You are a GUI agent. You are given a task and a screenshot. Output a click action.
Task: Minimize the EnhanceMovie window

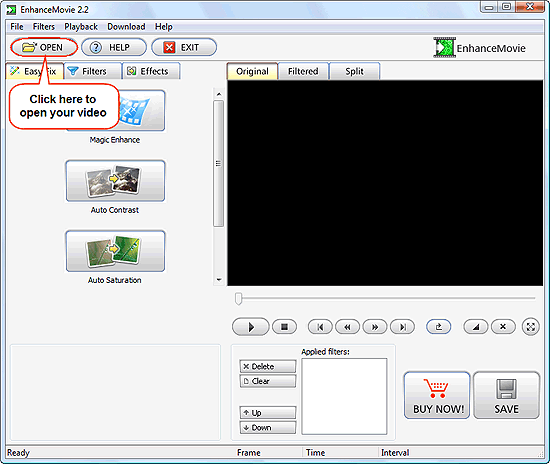pos(490,7)
